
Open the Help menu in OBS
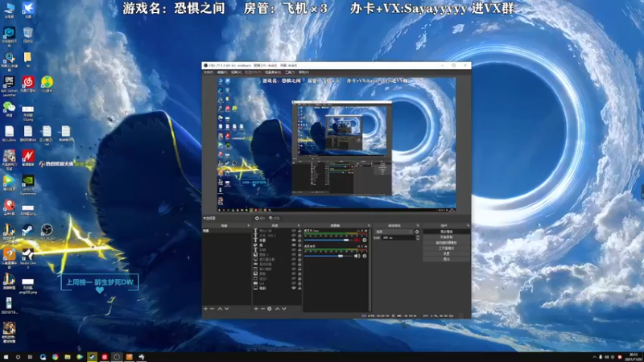[x=303, y=72]
